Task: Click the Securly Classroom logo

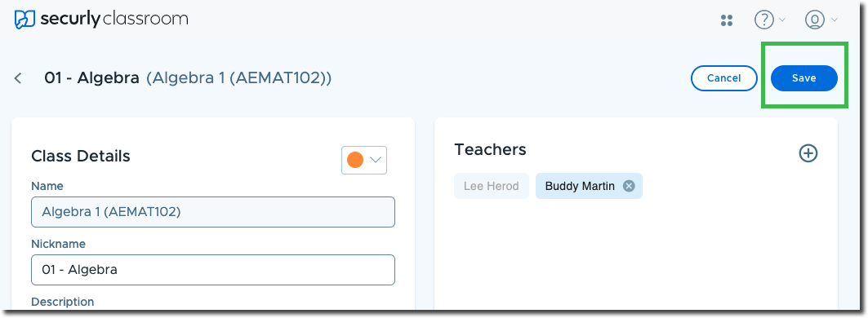Action: pos(101,20)
